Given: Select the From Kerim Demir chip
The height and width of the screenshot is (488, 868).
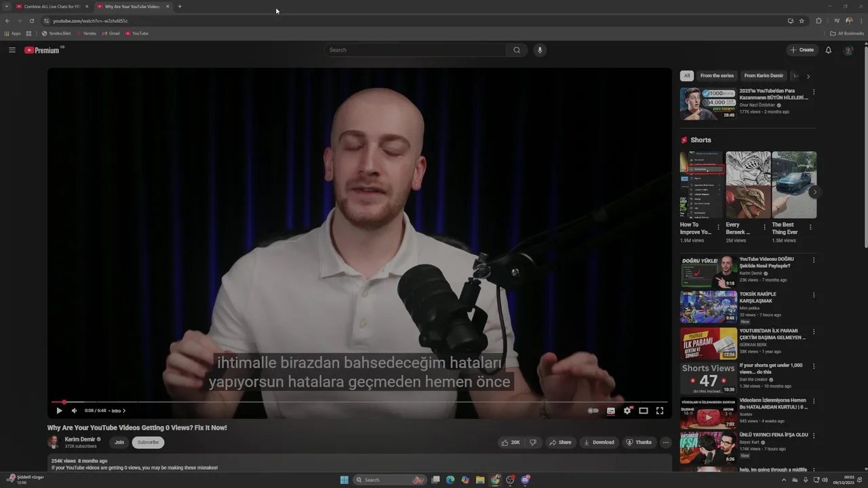Looking at the screenshot, I should click(x=764, y=76).
